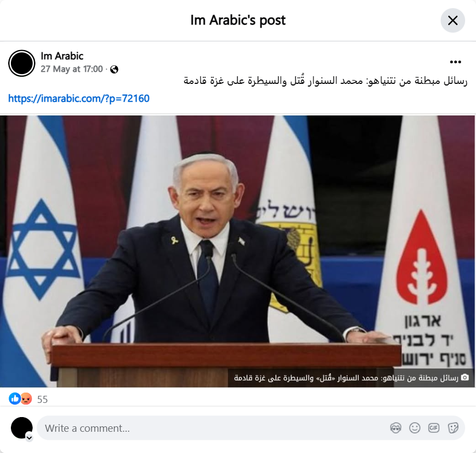
Task: Click the Angry reaction icon
Action: click(26, 399)
